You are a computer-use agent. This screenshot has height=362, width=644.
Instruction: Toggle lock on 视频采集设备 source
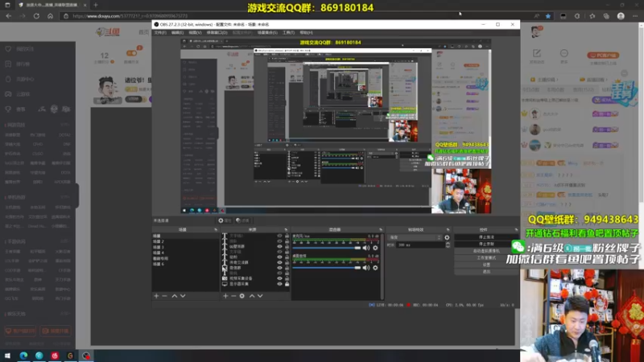(287, 278)
